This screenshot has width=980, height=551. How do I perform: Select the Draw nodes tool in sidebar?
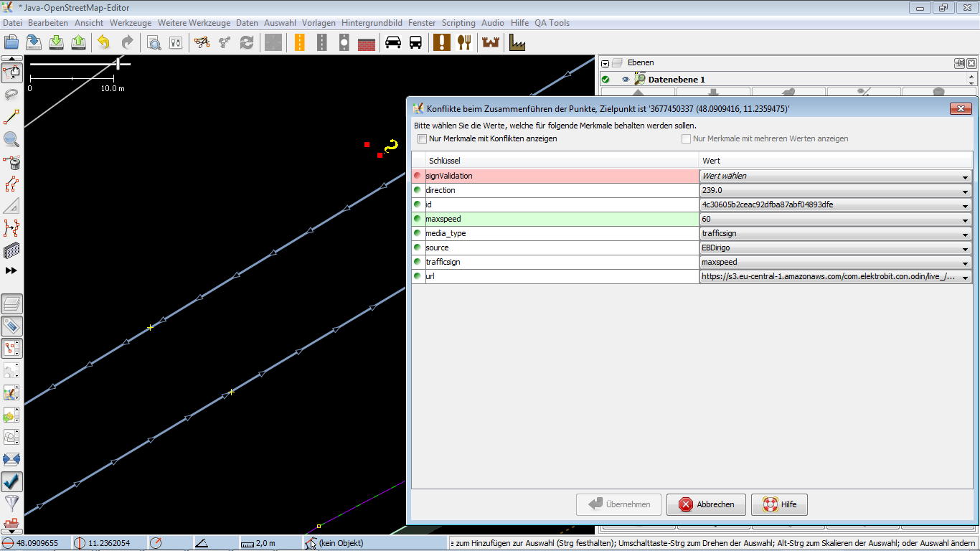pyautogui.click(x=11, y=116)
